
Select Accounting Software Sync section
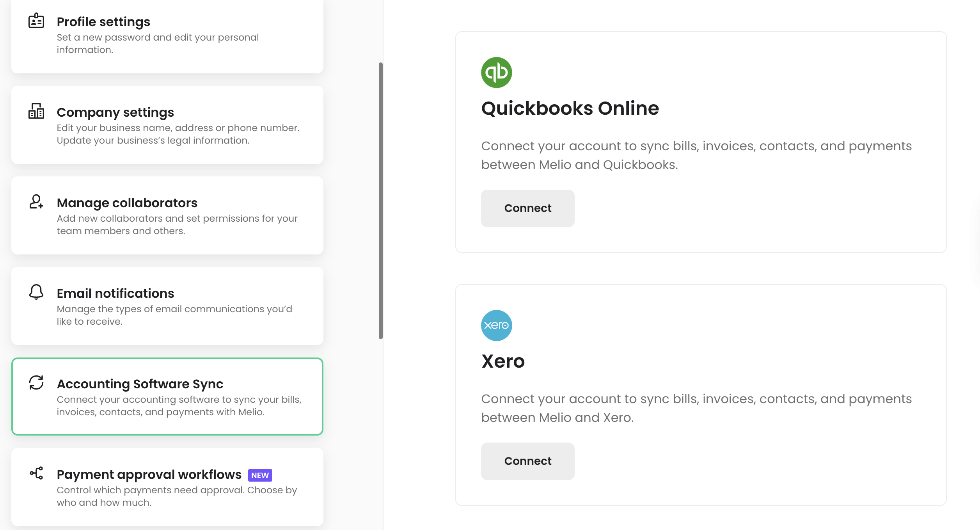point(167,397)
